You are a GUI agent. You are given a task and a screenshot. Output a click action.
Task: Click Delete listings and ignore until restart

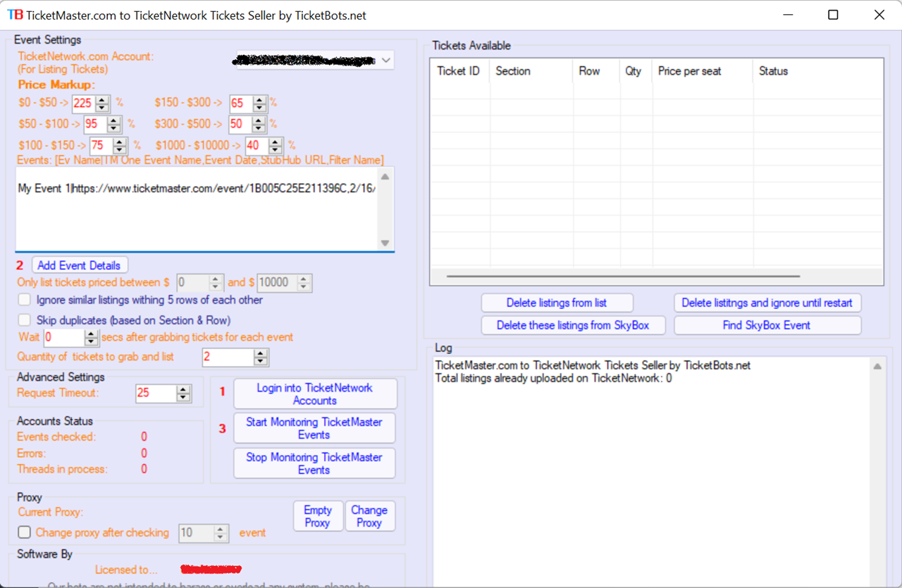pyautogui.click(x=767, y=303)
